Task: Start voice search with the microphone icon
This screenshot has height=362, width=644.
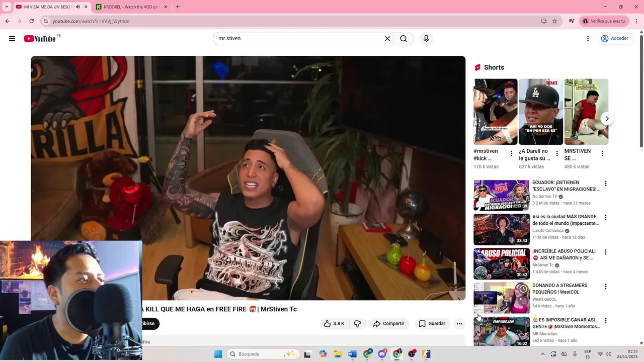Action: 426,39
